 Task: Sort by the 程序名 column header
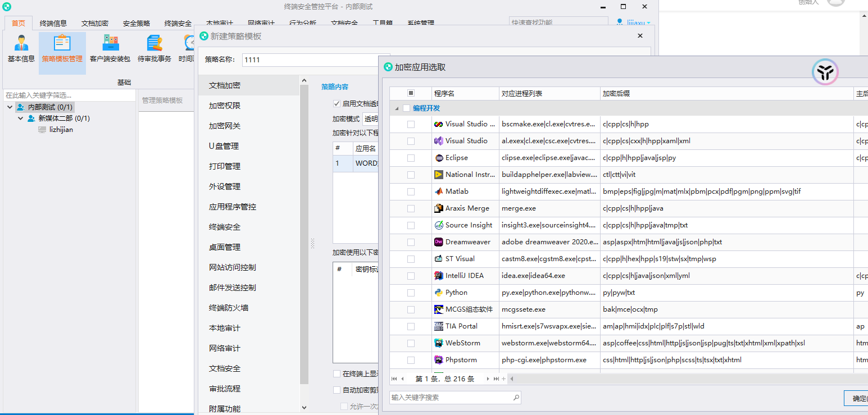point(465,93)
